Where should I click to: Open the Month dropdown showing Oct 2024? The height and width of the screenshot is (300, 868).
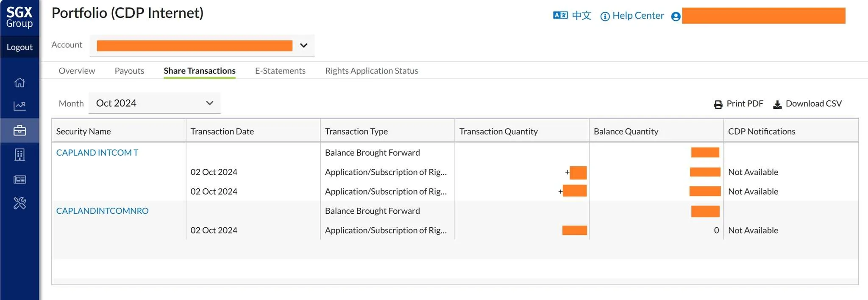155,103
